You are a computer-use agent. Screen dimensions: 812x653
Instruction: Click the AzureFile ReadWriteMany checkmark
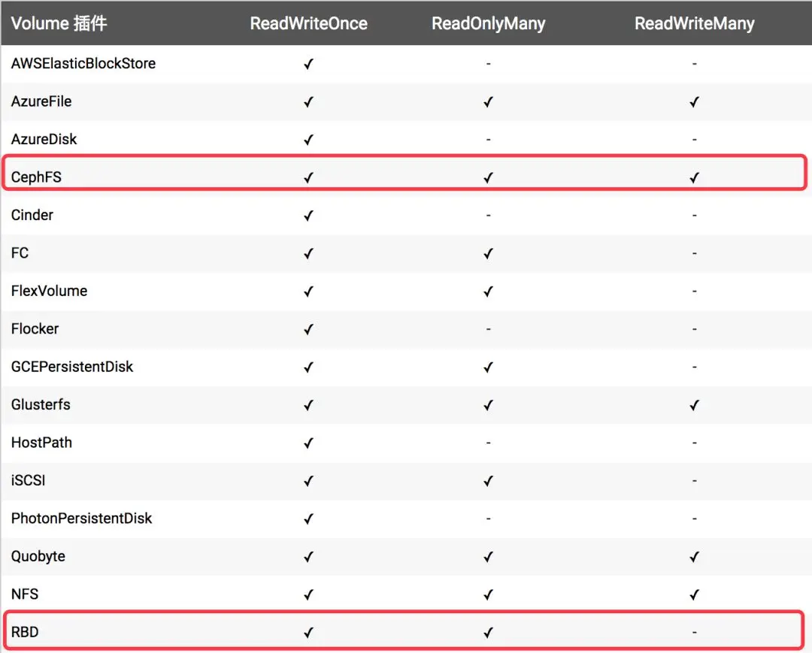click(695, 102)
